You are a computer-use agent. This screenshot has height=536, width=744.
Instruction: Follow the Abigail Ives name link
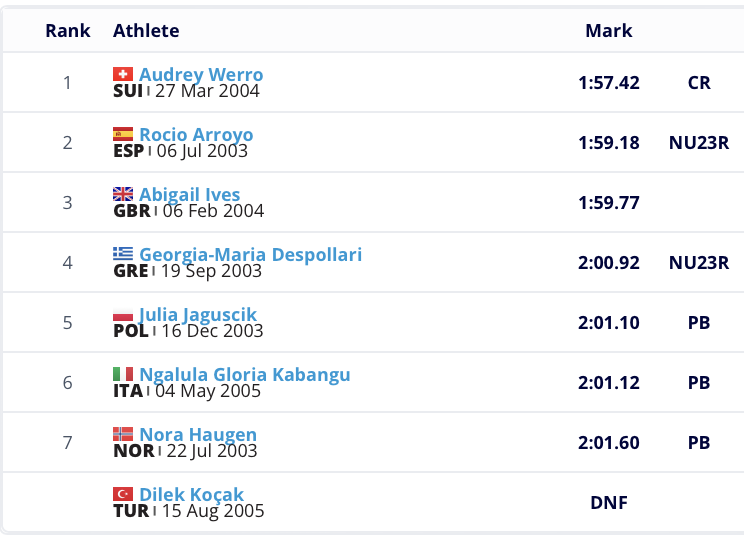190,195
